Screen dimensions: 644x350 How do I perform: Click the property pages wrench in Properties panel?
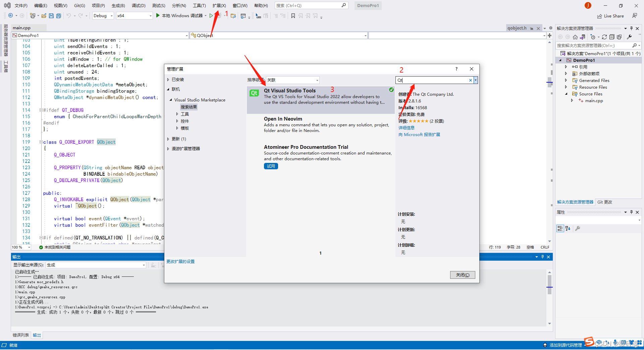[x=578, y=228]
